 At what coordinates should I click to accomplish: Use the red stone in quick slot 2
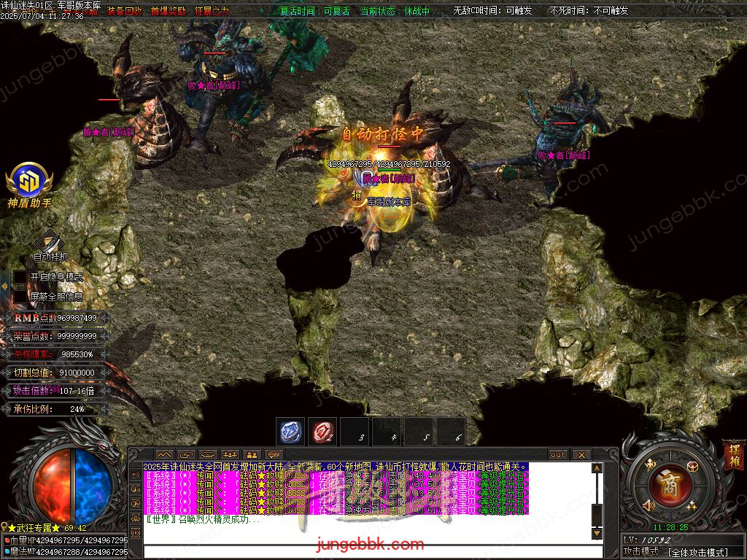click(x=322, y=432)
